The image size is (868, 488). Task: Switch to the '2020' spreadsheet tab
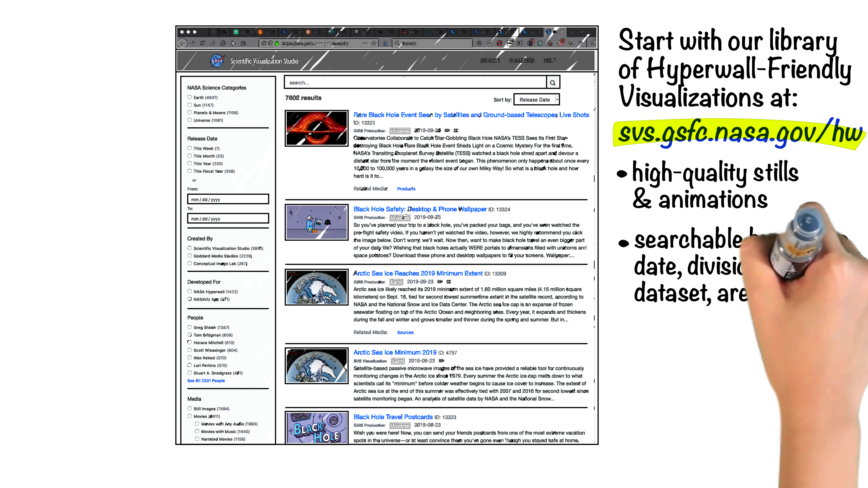[242, 32]
